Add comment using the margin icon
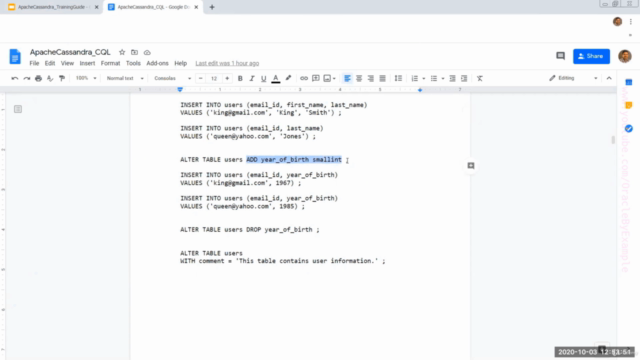 point(471,166)
